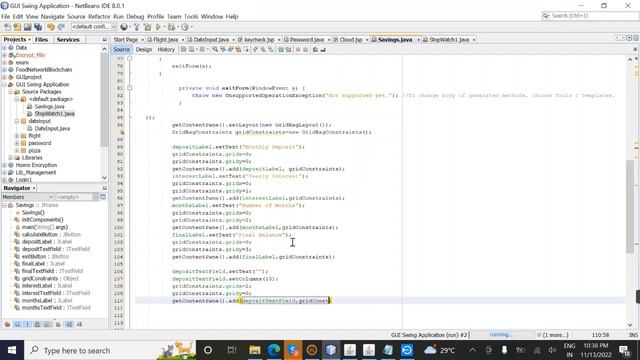Toggle Show Static Members filter in Navigator
The height and width of the screenshot is (360, 640).
click(x=28, y=324)
